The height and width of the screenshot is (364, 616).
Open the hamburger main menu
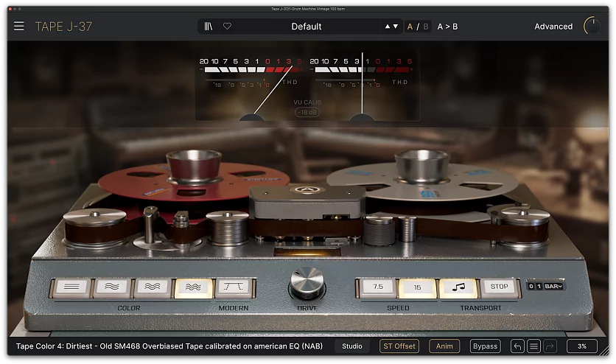pos(19,27)
